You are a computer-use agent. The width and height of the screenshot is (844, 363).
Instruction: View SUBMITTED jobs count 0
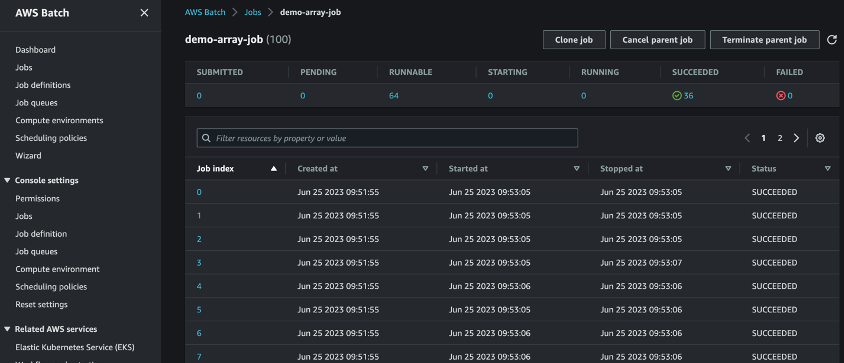tap(199, 96)
